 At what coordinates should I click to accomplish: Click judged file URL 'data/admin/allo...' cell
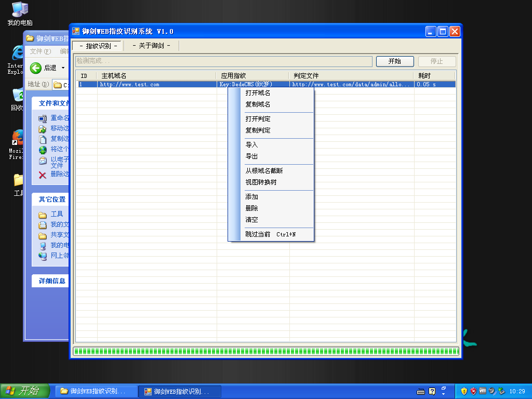pyautogui.click(x=351, y=85)
